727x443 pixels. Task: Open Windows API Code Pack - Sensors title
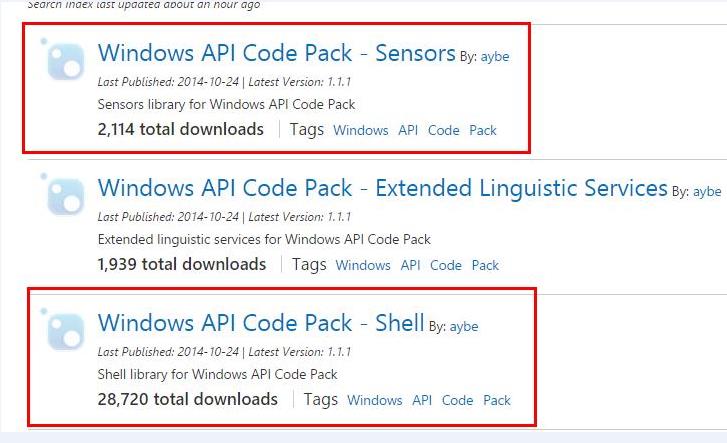click(277, 53)
